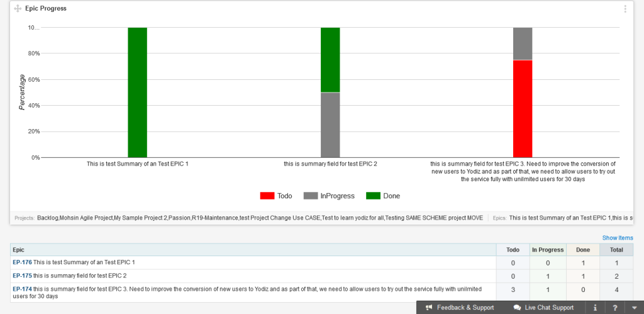This screenshot has height=314, width=644.
Task: Open epic EP-175 link
Action: (x=22, y=276)
